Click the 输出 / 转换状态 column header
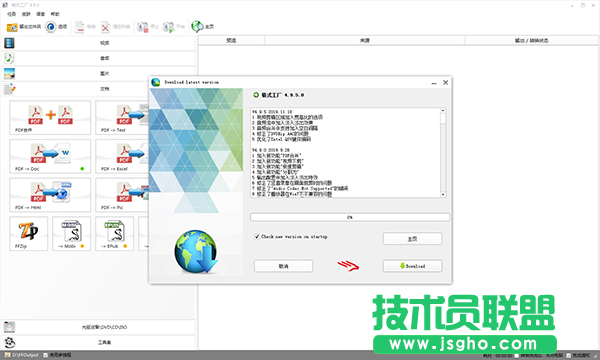The width and height of the screenshot is (600, 360). [532, 40]
